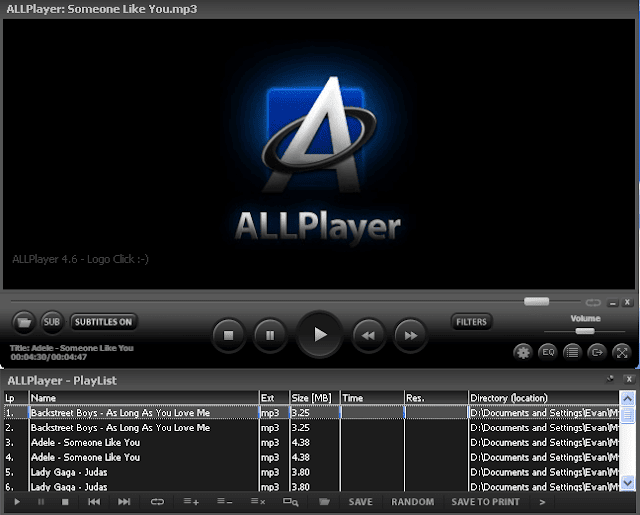Click the SUB subtitles button

[52, 322]
